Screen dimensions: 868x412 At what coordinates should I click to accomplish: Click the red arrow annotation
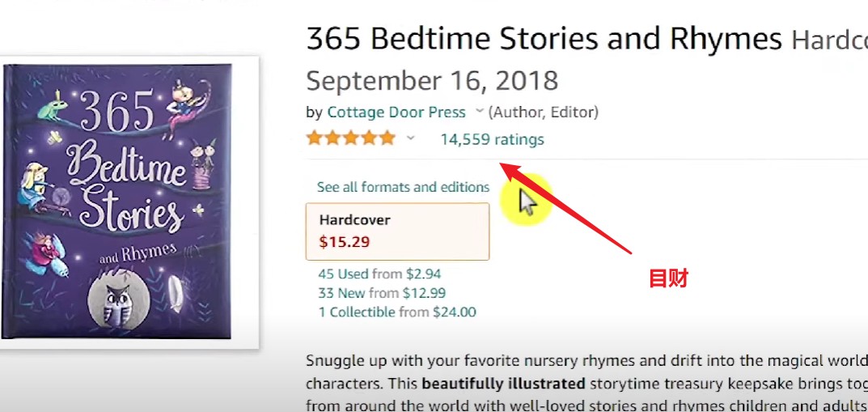[565, 208]
